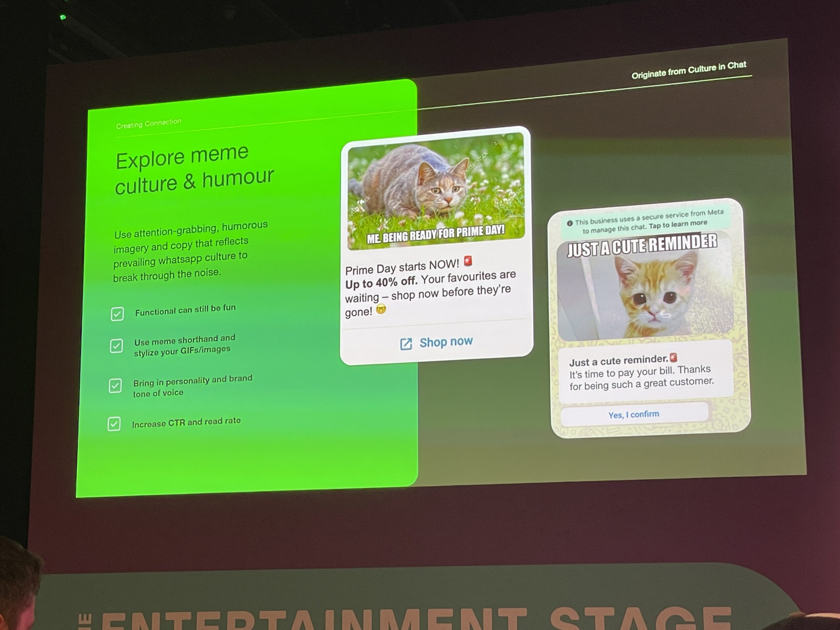840x630 pixels.
Task: Click the info icon in secure service notice
Action: (569, 223)
